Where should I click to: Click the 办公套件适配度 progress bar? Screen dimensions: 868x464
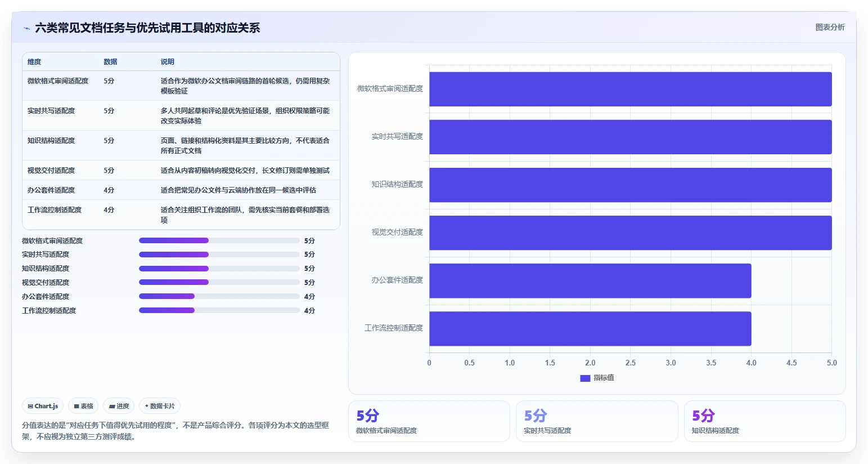219,296
